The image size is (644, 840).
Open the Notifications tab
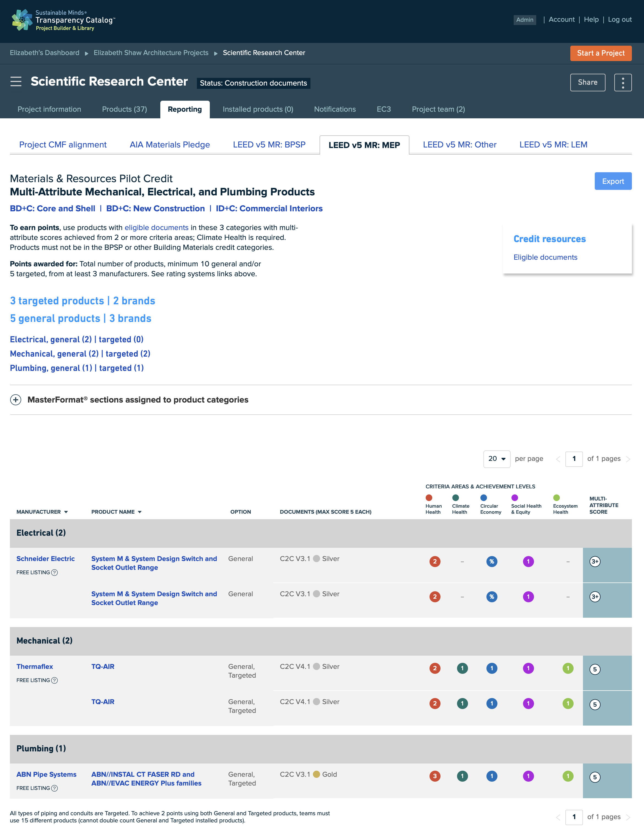[335, 109]
